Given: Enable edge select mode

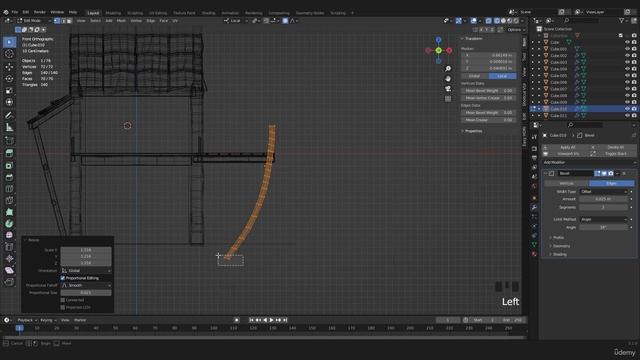Looking at the screenshot, I should (x=63, y=20).
